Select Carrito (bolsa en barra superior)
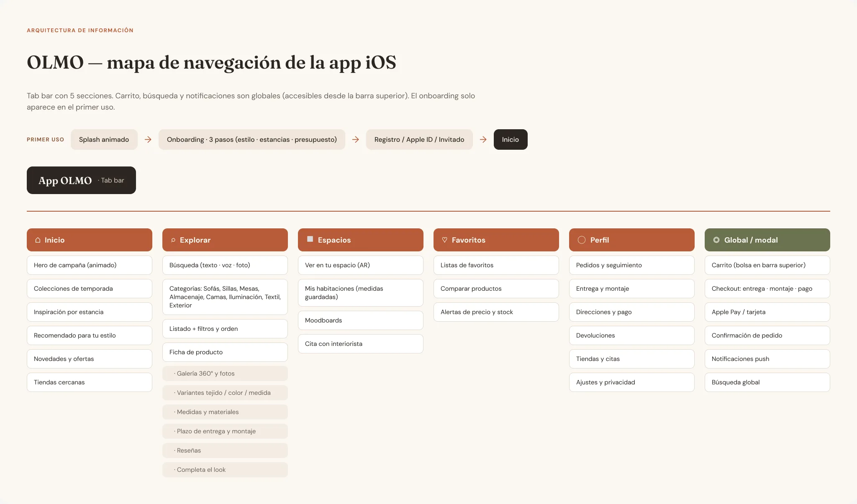Image resolution: width=857 pixels, height=504 pixels. (x=767, y=265)
